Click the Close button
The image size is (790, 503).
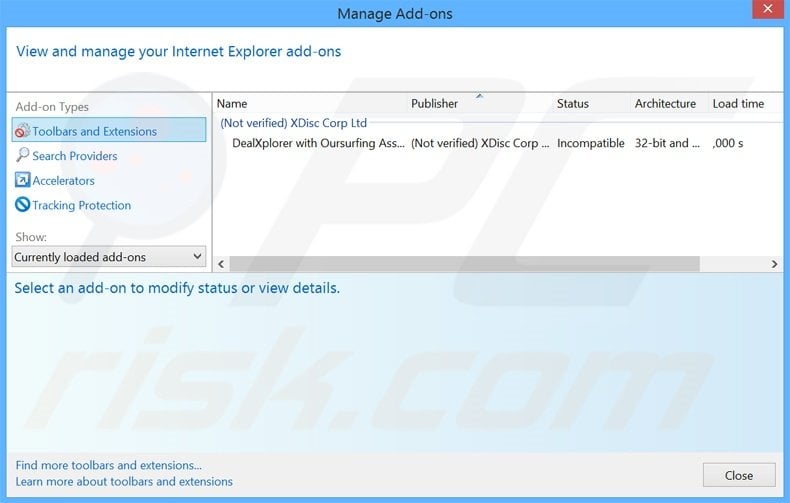[x=739, y=475]
